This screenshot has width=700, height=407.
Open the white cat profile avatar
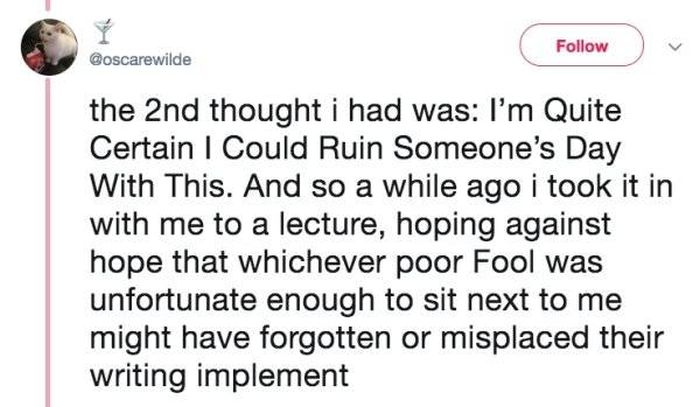49,46
